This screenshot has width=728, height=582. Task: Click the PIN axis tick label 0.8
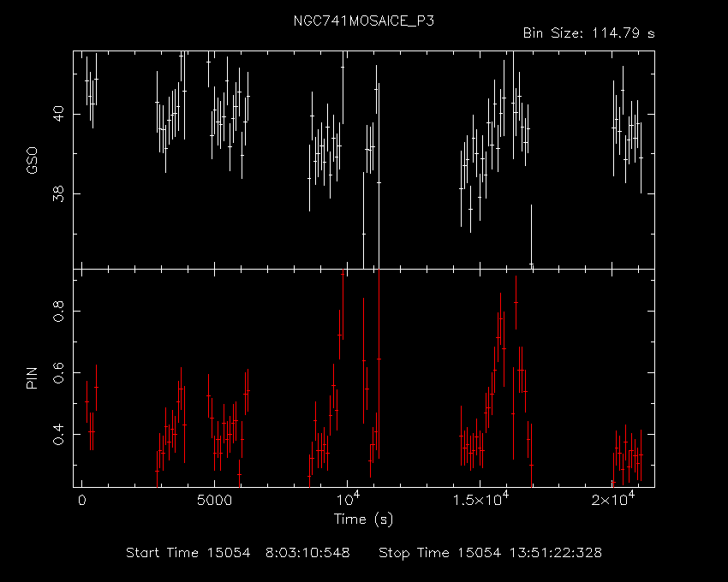coord(58,311)
